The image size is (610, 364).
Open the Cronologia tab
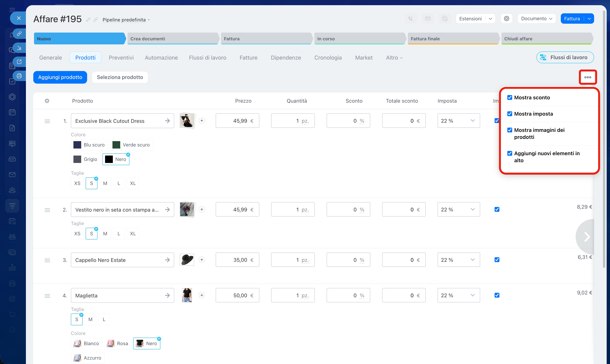click(x=328, y=58)
